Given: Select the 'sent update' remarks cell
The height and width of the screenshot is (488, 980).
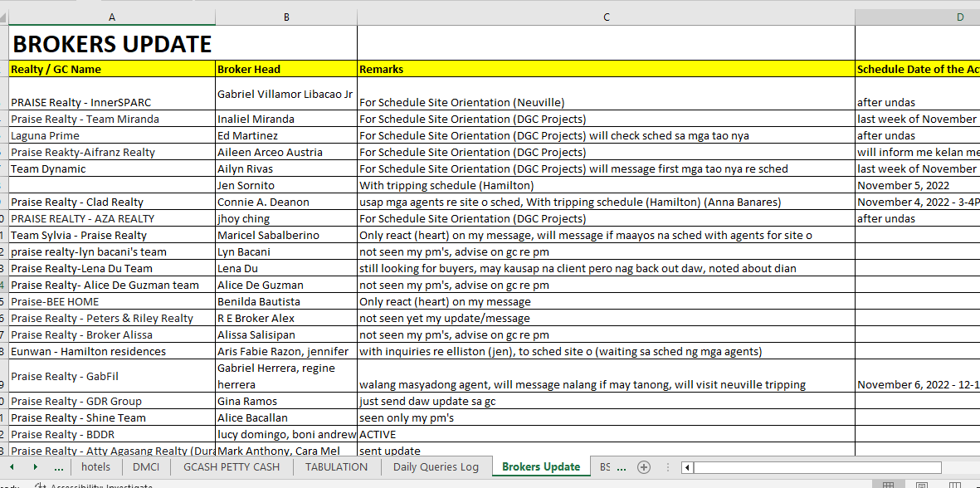Looking at the screenshot, I should [x=606, y=451].
